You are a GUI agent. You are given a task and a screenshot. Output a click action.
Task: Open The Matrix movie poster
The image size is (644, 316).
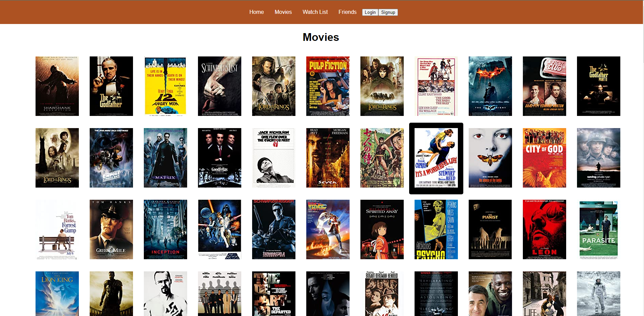[x=165, y=158]
